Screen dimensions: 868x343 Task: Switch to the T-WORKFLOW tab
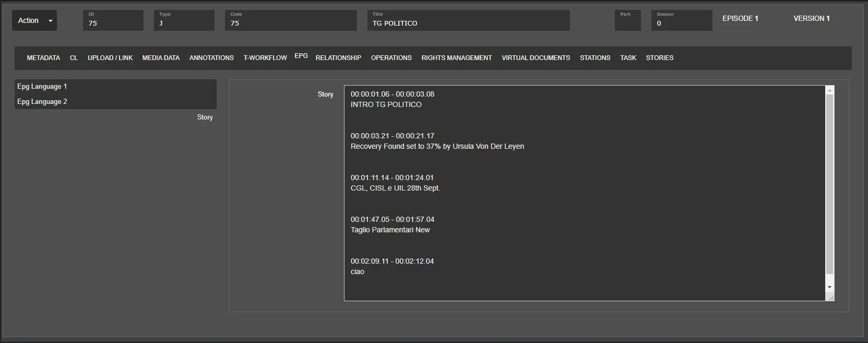tap(265, 58)
